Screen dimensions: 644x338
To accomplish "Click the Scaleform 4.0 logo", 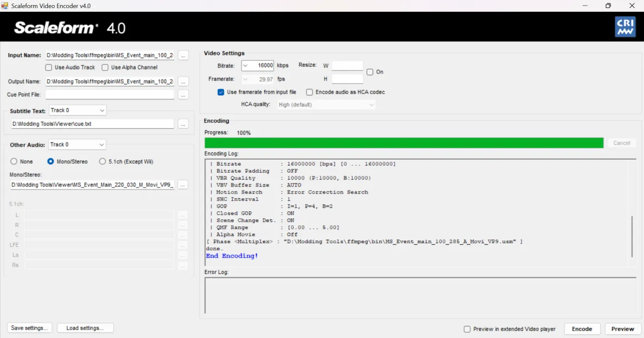I will click(70, 28).
